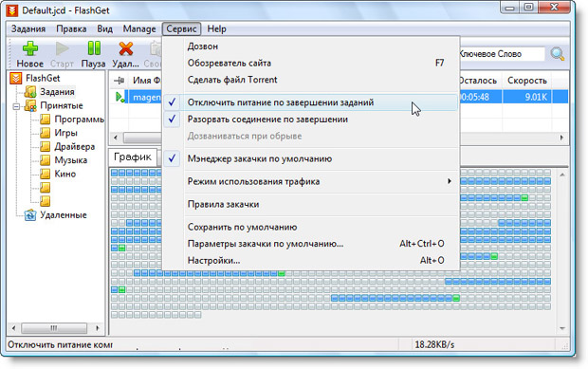
Task: Click the FlashGet logo in the title bar
Action: [x=12, y=10]
